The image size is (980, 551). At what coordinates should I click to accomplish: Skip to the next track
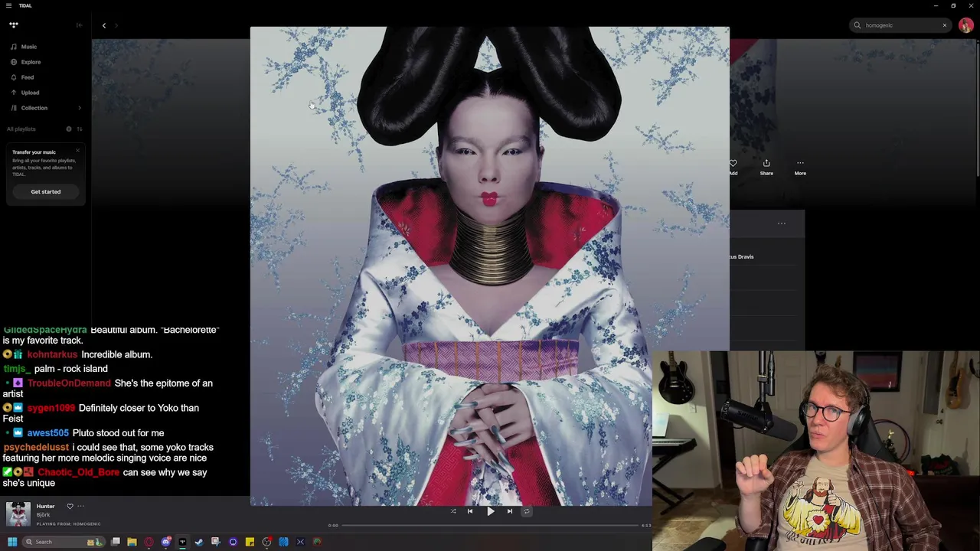point(510,511)
